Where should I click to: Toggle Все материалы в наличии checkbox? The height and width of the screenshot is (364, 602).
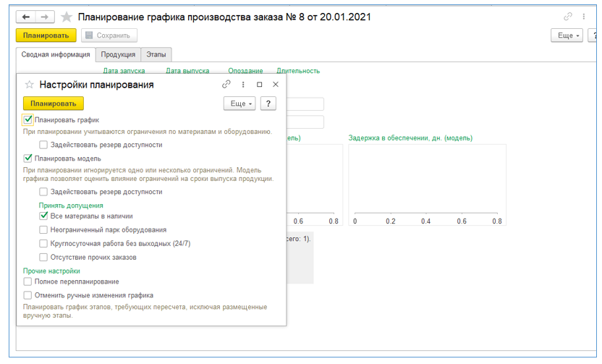(44, 216)
